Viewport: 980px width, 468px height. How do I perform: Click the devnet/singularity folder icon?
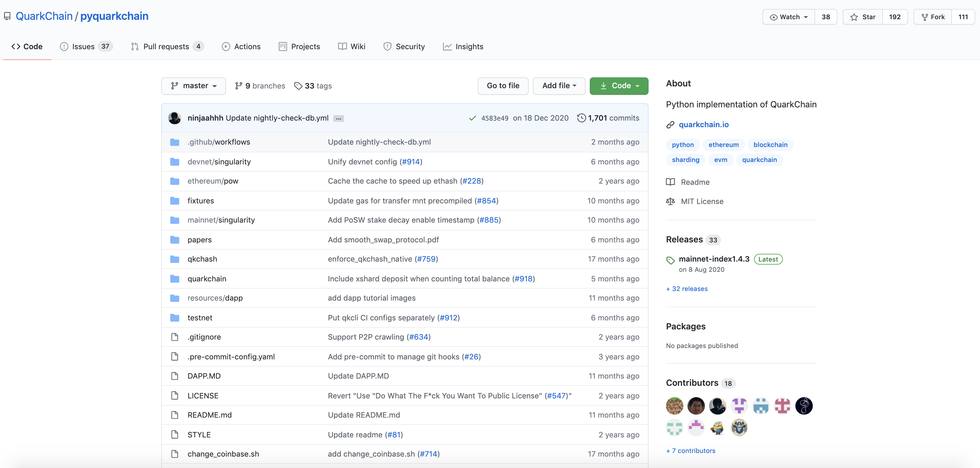tap(175, 162)
